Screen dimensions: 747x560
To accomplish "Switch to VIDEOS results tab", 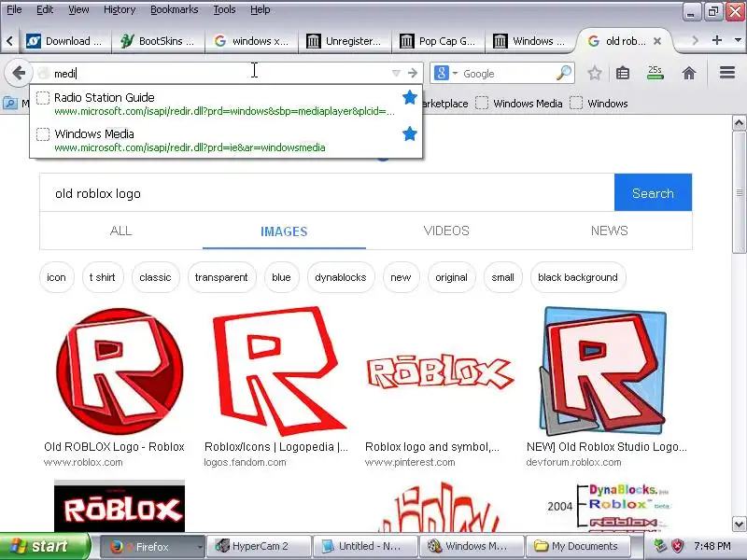I will 446,231.
